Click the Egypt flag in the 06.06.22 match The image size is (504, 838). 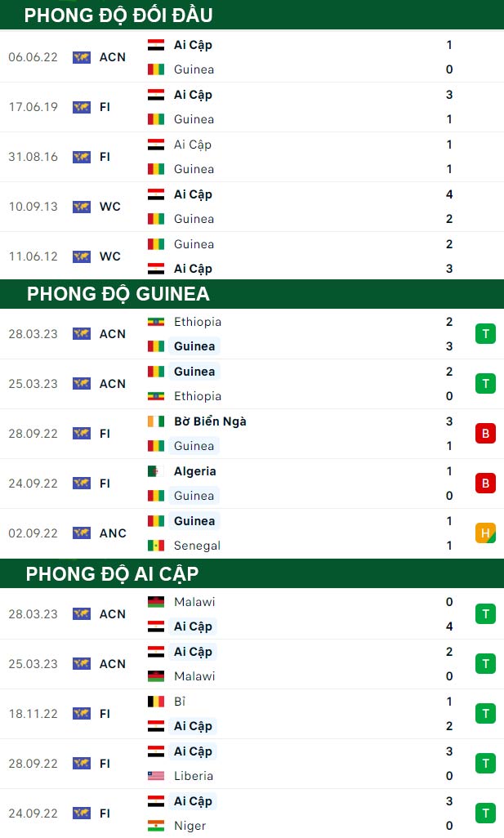156,45
